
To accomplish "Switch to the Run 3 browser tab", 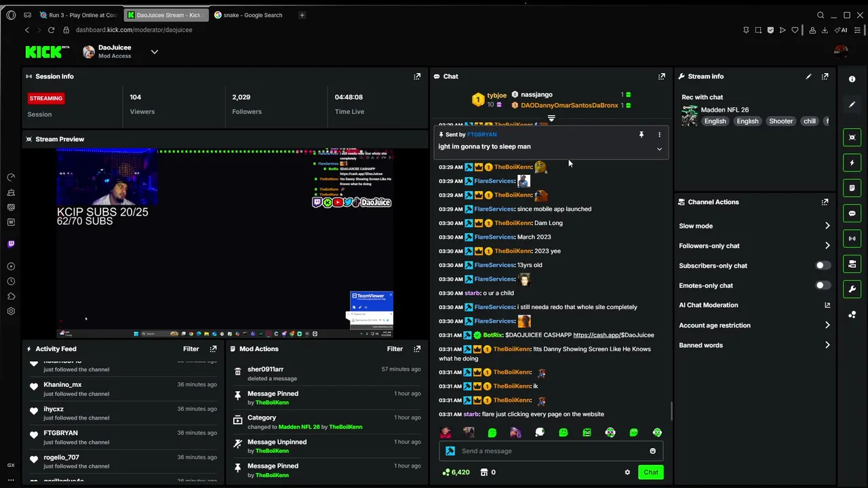I will [79, 15].
